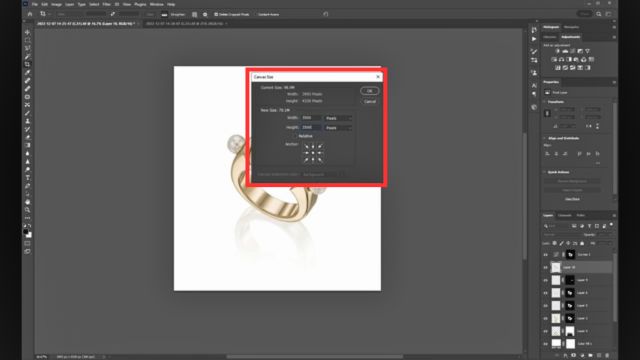Add a Brightness/Contrast adjustment
This screenshot has height=360, width=640.
558,51
